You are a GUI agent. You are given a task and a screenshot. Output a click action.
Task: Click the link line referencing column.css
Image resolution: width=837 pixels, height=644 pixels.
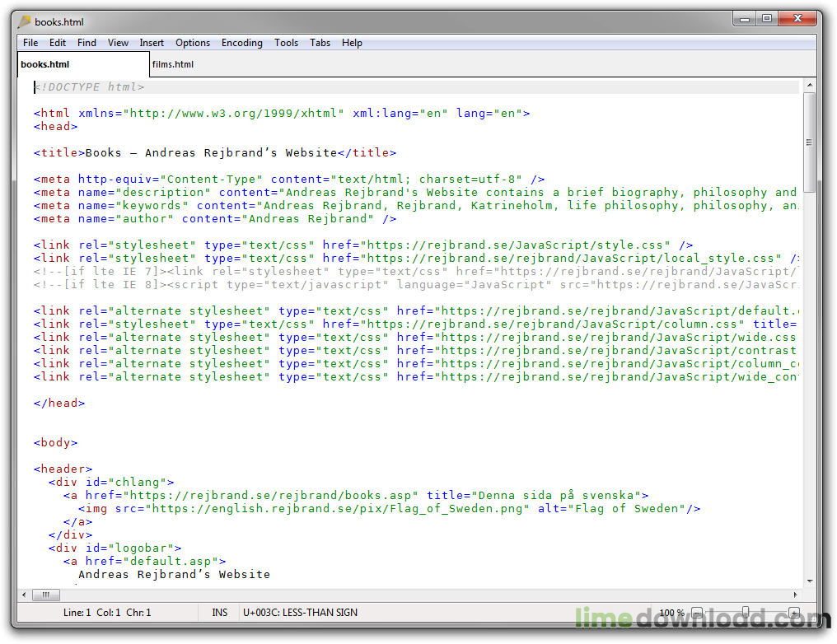[416, 324]
